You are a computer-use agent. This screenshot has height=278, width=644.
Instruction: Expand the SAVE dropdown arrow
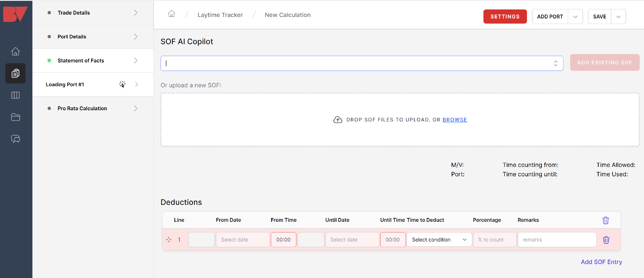(618, 17)
